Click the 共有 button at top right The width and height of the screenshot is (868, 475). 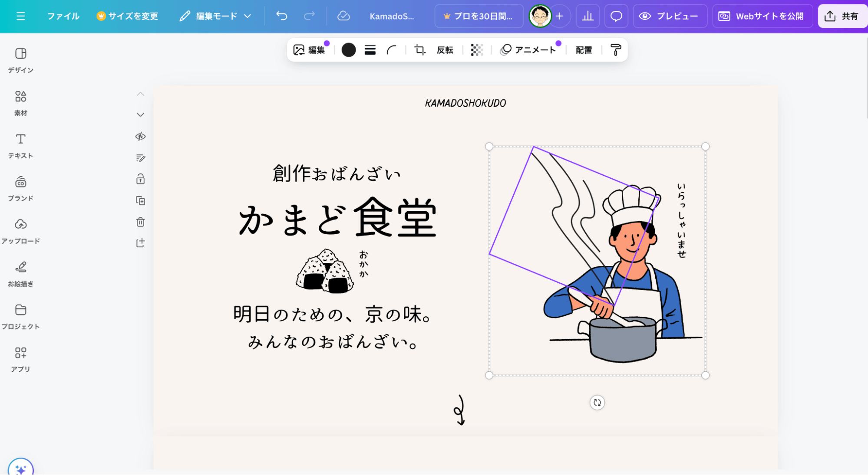pyautogui.click(x=842, y=16)
